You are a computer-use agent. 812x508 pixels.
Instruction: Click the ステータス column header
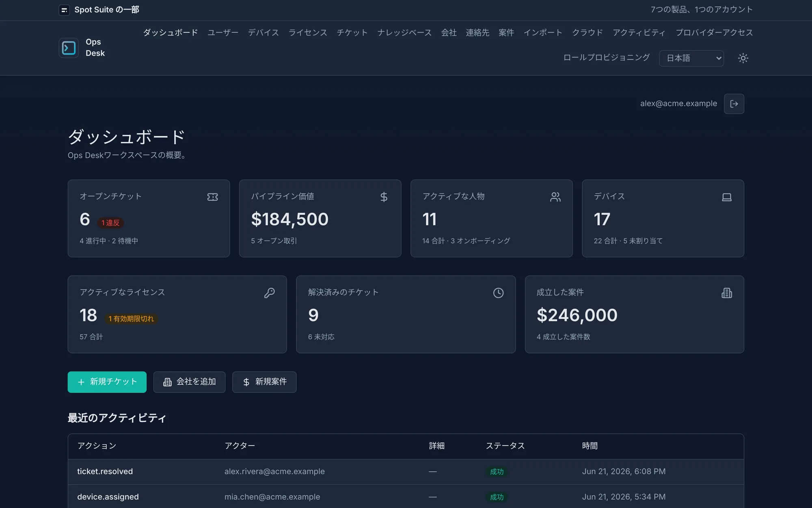505,446
